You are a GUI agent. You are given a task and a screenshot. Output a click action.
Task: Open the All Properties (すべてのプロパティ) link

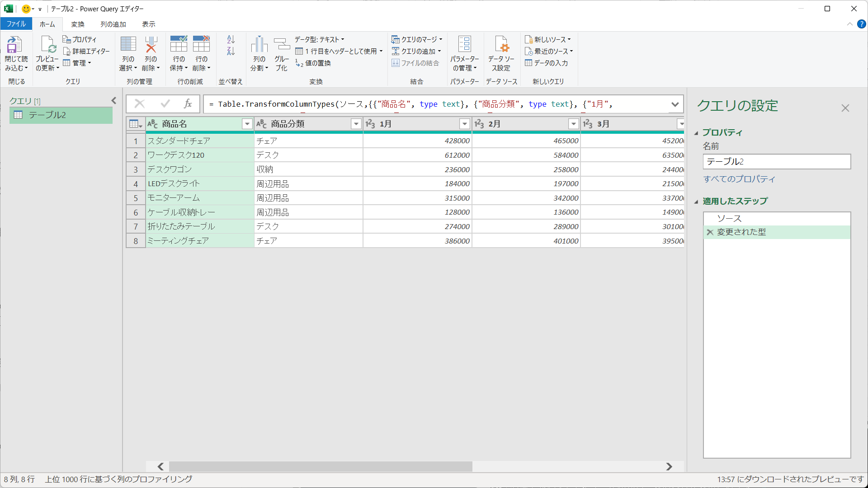pyautogui.click(x=739, y=179)
